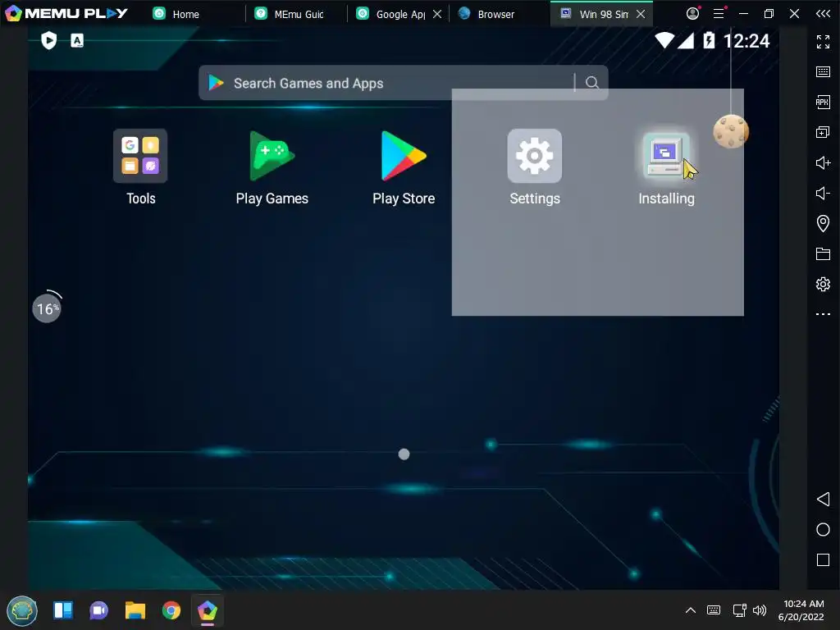Decrease volume with sidebar icon
This screenshot has width=840, height=630.
(x=823, y=193)
